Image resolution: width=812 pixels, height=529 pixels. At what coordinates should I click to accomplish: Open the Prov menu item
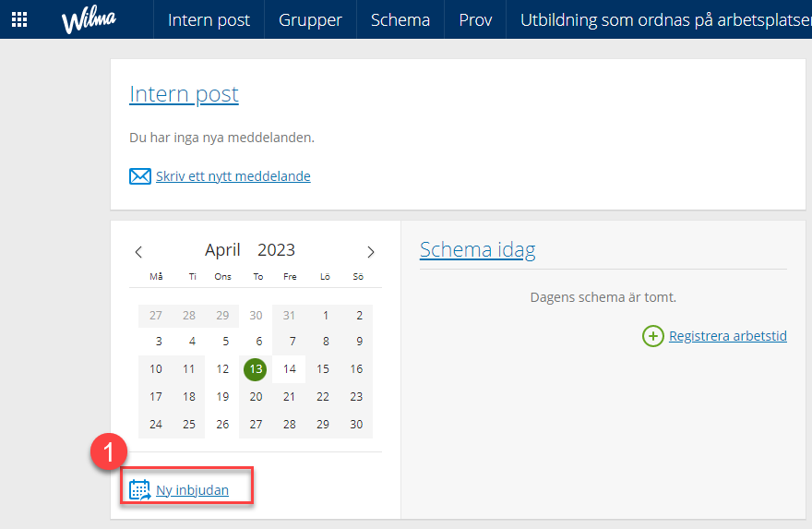click(x=475, y=19)
